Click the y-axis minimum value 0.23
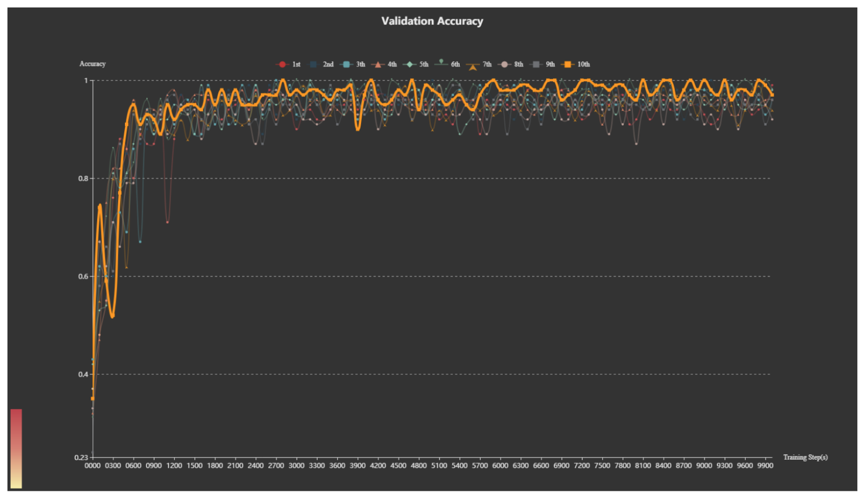 [81, 457]
